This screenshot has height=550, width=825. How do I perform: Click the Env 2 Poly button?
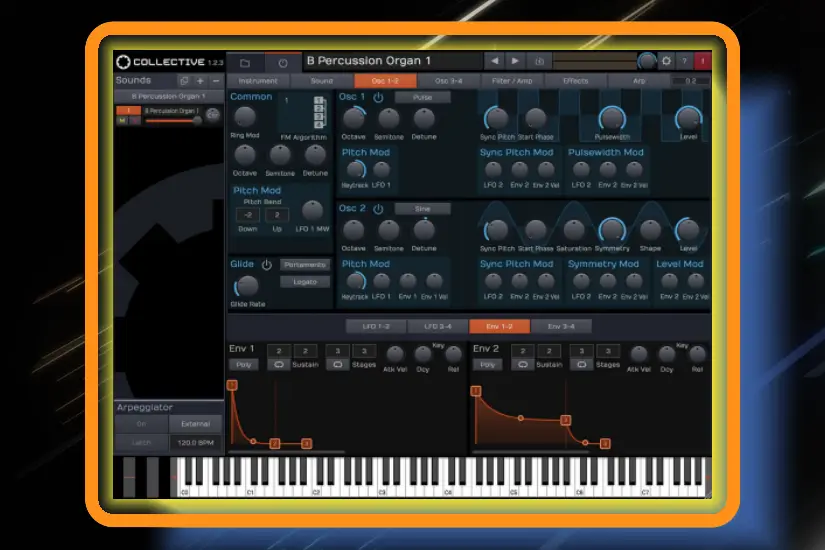[487, 365]
